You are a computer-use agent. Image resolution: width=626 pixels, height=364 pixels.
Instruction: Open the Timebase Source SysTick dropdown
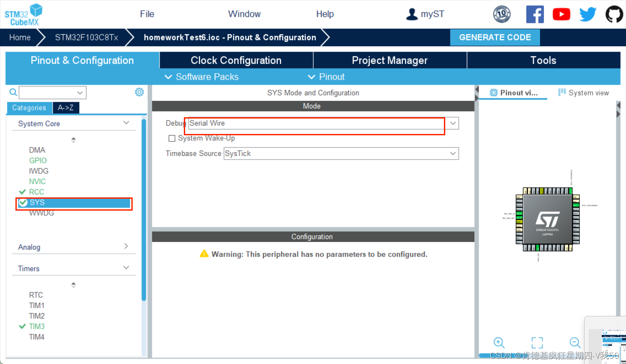[341, 153]
